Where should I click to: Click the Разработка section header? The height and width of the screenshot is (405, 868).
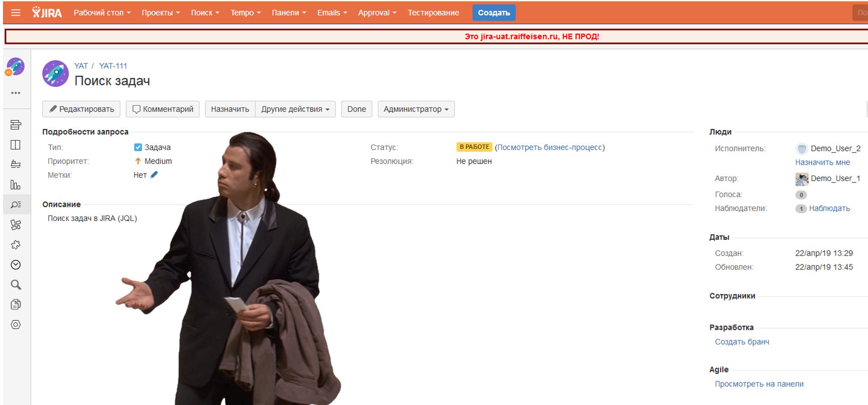[731, 328]
